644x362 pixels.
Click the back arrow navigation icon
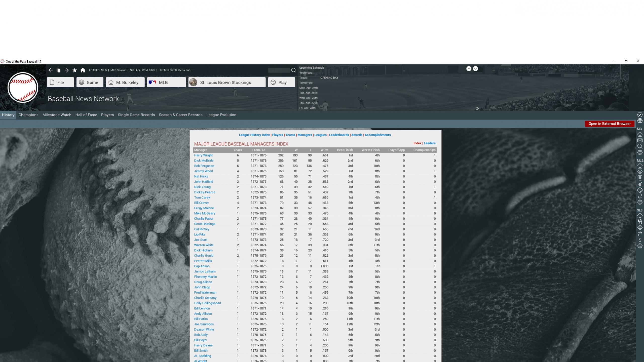tap(51, 70)
